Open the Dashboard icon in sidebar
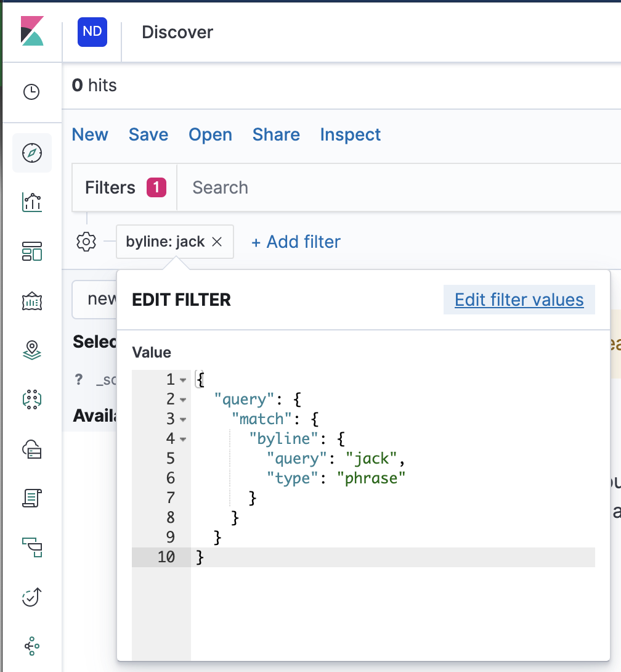 32,251
